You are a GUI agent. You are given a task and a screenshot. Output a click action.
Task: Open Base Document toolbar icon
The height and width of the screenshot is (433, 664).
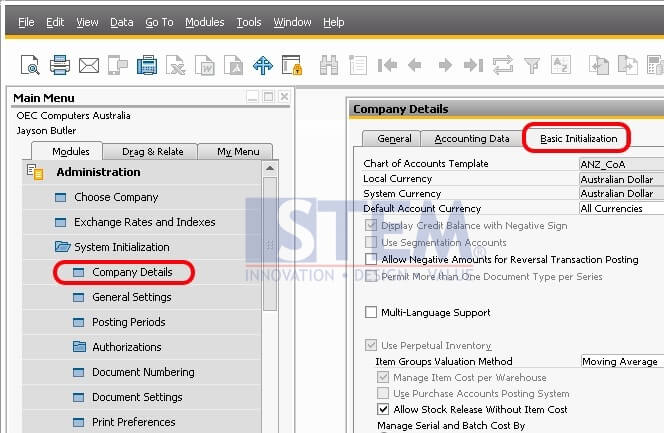click(x=599, y=65)
